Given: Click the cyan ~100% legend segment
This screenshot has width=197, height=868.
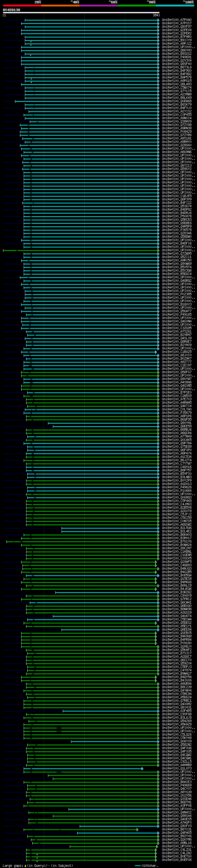Looking at the screenshot, I should [175, 6].
